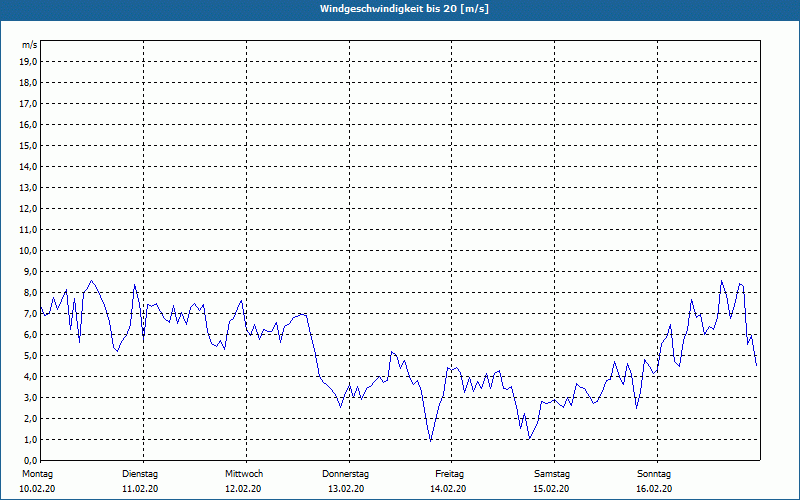Image resolution: width=800 pixels, height=500 pixels.
Task: Click the Freitag day label
Action: tap(449, 474)
